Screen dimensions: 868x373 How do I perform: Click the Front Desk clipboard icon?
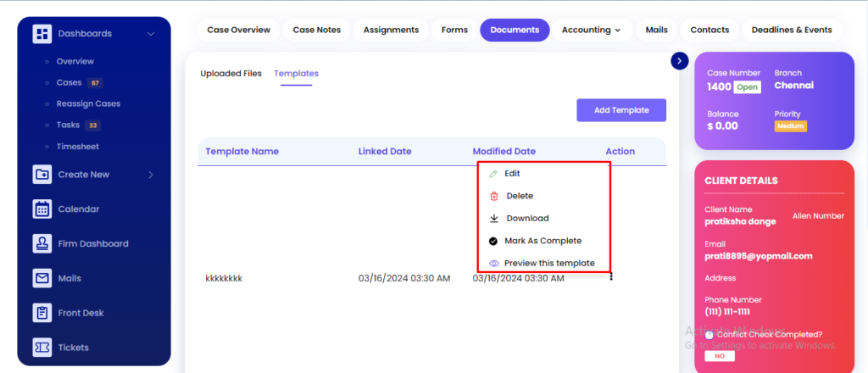[42, 313]
